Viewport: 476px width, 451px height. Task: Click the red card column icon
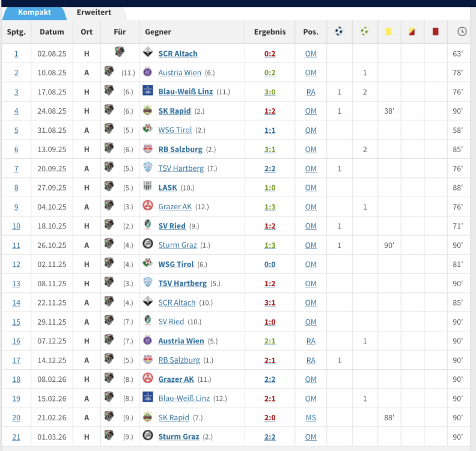(435, 32)
